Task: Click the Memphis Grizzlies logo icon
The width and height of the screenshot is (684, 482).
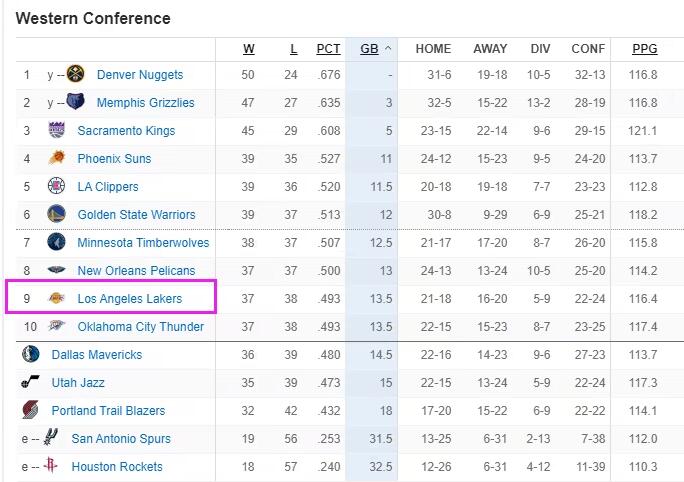Action: (x=76, y=103)
